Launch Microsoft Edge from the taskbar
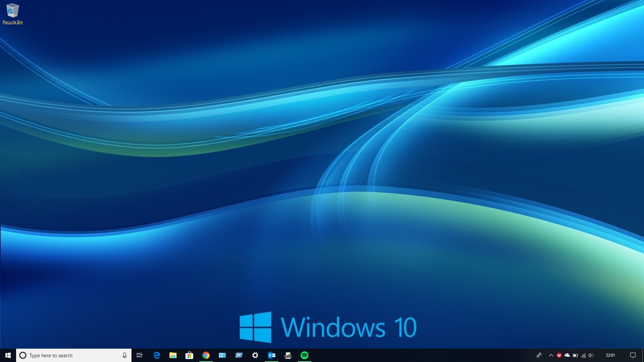 157,355
